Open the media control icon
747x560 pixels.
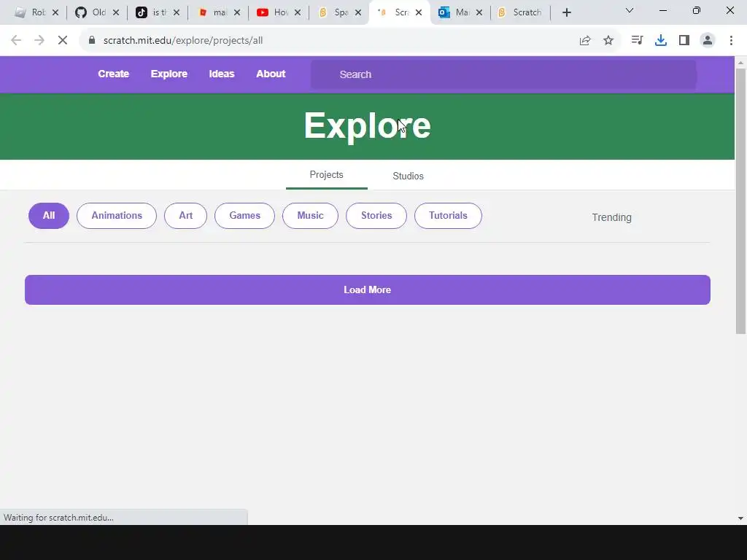coord(637,41)
